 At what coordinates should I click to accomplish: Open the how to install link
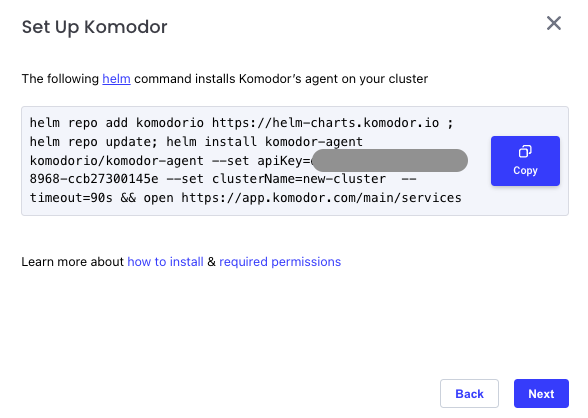[x=165, y=262]
